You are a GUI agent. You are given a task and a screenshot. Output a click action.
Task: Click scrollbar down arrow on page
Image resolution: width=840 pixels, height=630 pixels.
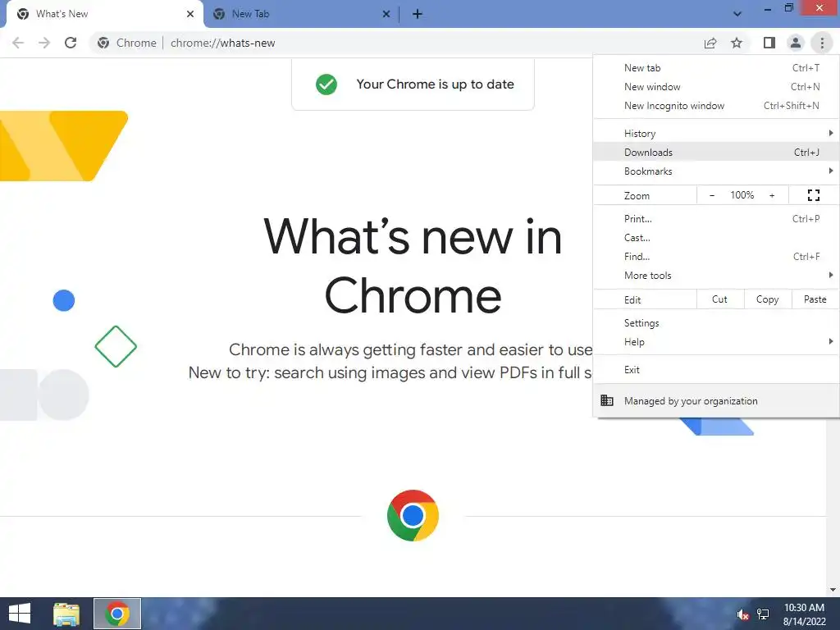coord(833,589)
